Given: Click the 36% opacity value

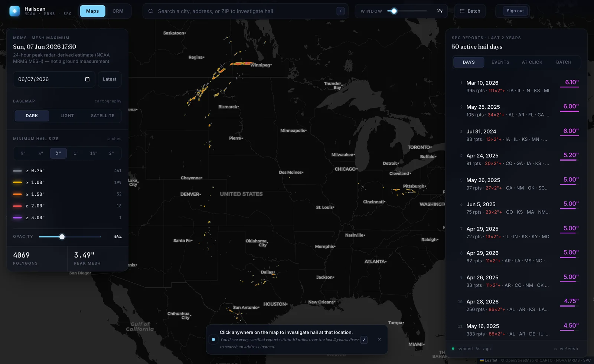Looking at the screenshot, I should pos(117,237).
